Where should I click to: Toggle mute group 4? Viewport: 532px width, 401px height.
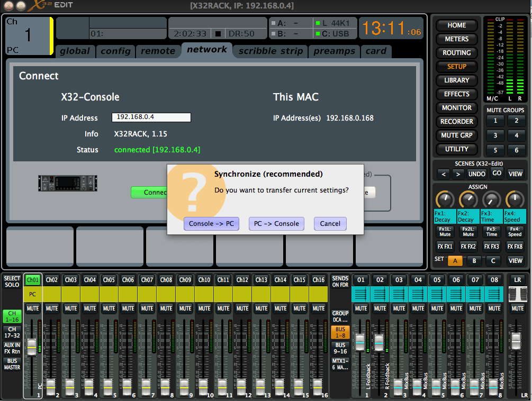coord(517,135)
